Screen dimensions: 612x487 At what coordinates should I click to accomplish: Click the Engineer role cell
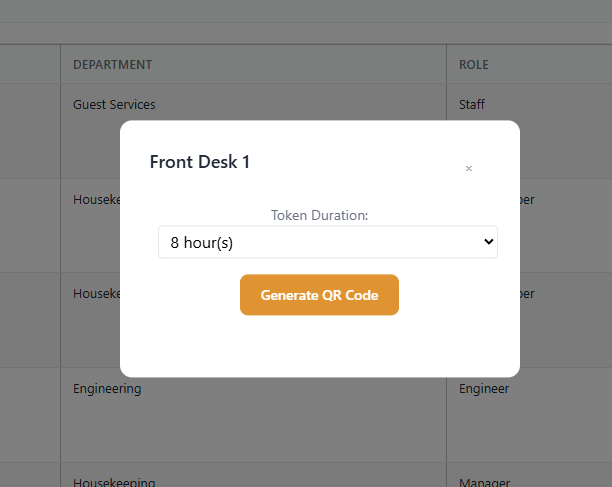(x=484, y=388)
